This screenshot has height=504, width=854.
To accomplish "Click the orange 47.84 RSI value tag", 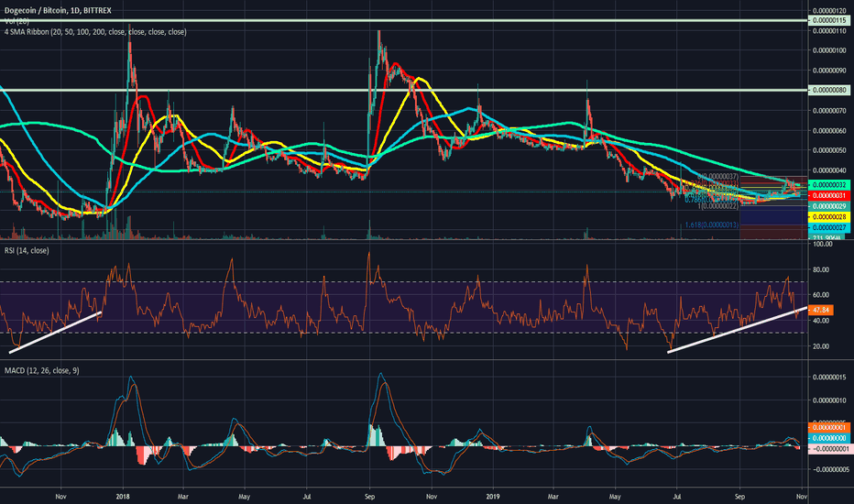I will [820, 310].
